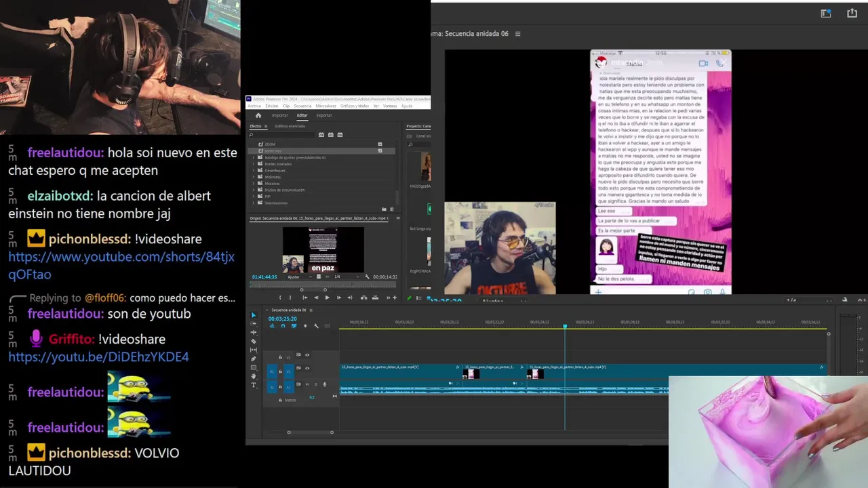The width and height of the screenshot is (868, 488).
Task: Expand Desenfoques effects folder
Action: pyautogui.click(x=254, y=171)
